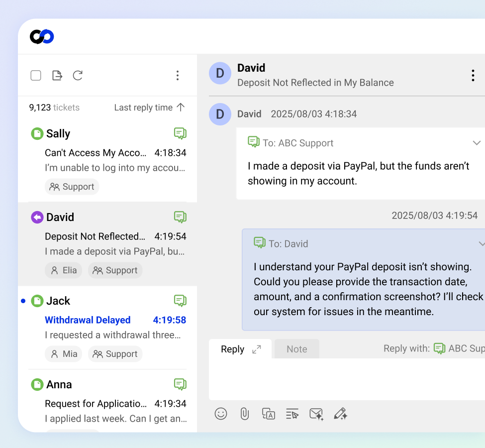Open the ticket list more-options menu
This screenshot has height=448, width=485.
[x=178, y=75]
